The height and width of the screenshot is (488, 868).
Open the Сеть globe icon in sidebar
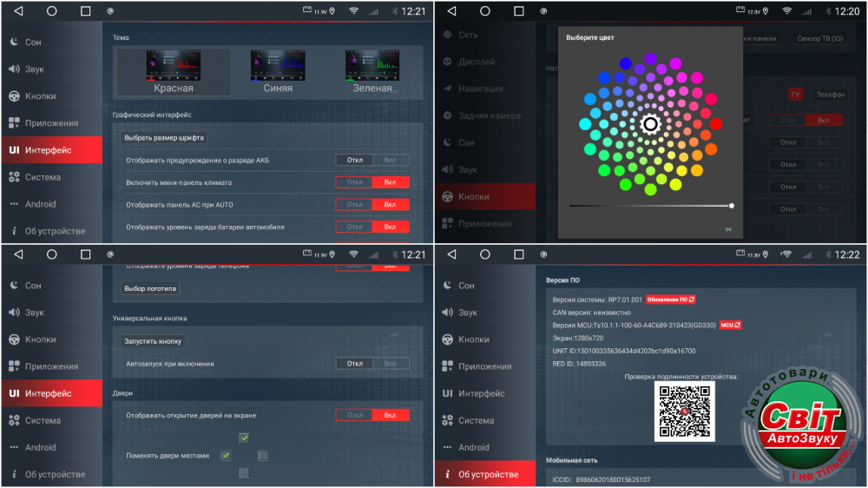[x=448, y=35]
